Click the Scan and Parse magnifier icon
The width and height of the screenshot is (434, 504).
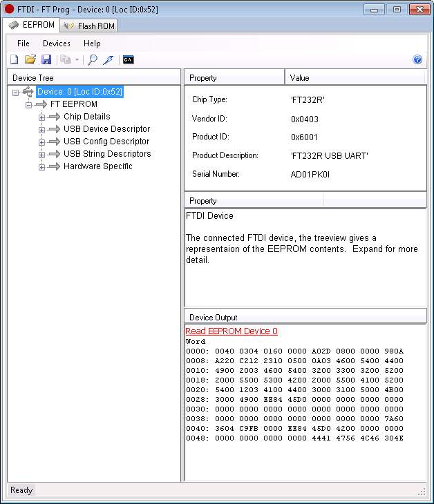click(93, 60)
